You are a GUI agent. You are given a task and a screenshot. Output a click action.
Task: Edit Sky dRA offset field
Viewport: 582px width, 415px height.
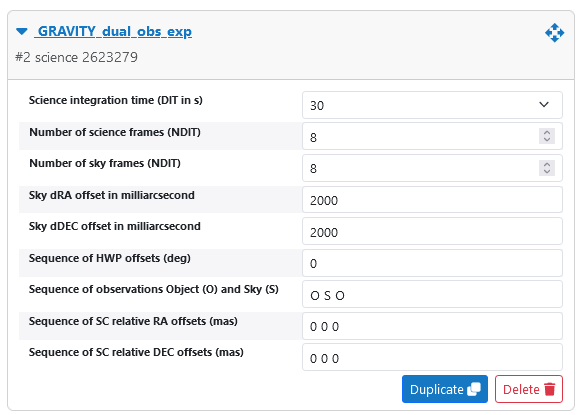click(x=432, y=200)
